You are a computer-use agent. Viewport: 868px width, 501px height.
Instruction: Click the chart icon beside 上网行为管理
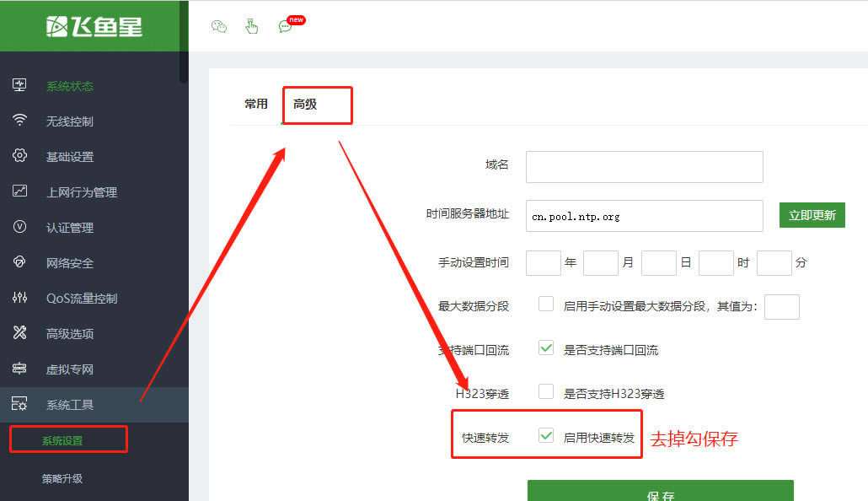coord(19,191)
